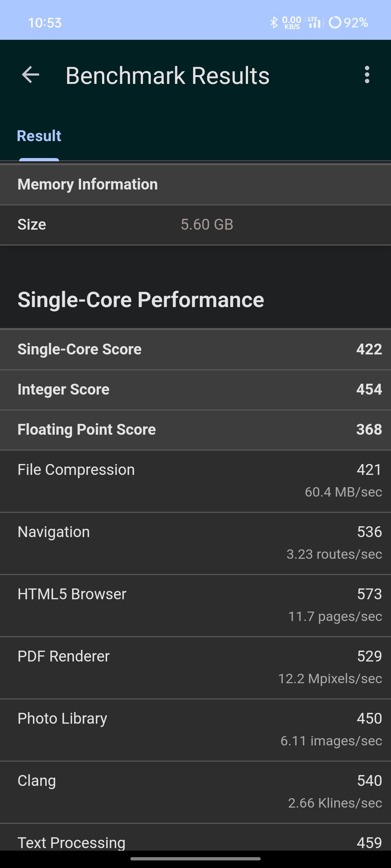Tap the Single-Core Score row

[x=195, y=349]
